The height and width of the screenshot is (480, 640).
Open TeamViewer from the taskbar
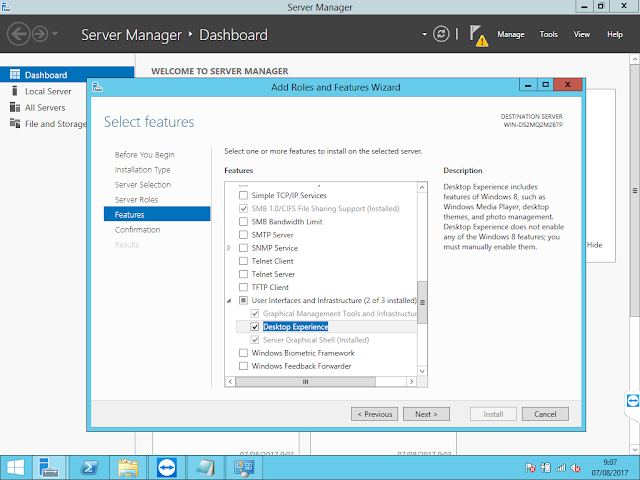[x=167, y=468]
